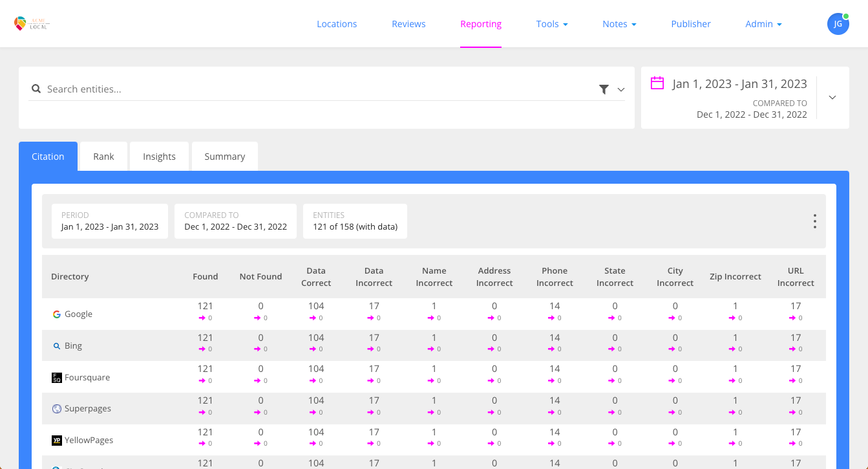The height and width of the screenshot is (469, 868).
Task: Click the Acme Local company logo
Action: coord(31,23)
